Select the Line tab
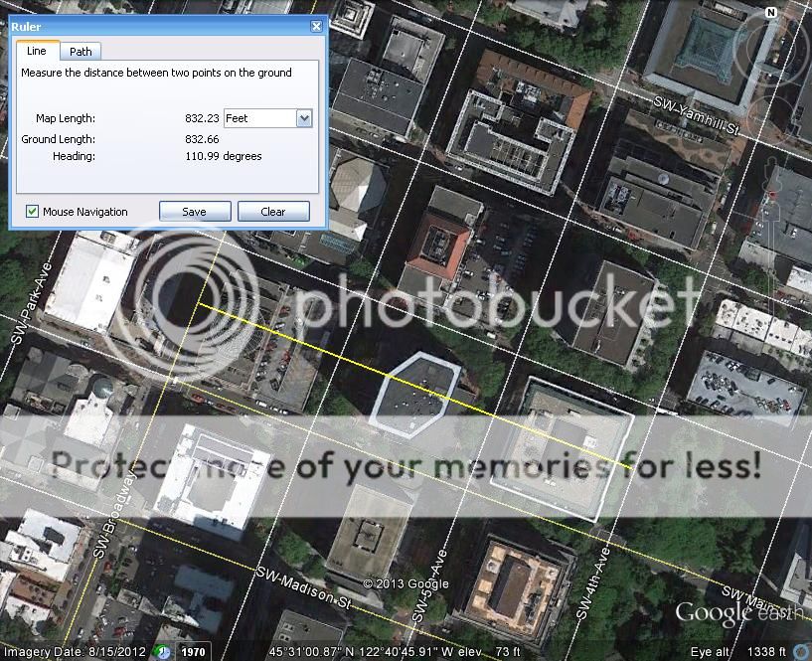812x661 pixels. [36, 52]
